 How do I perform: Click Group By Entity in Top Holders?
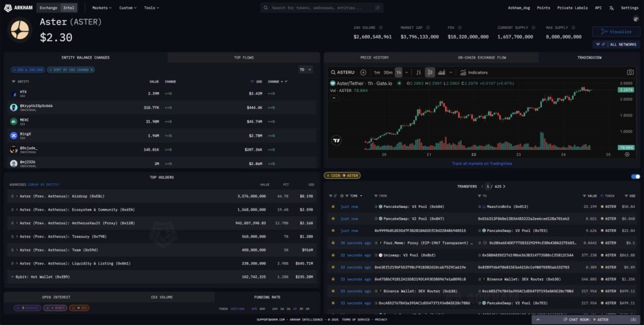tap(43, 185)
